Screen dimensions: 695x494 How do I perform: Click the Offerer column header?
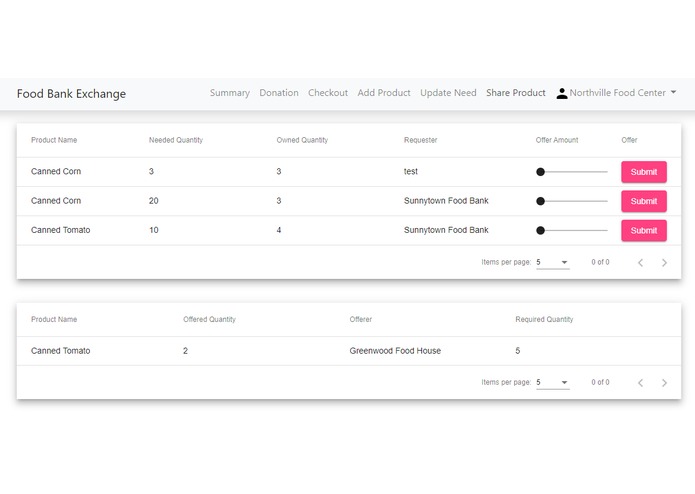click(360, 319)
